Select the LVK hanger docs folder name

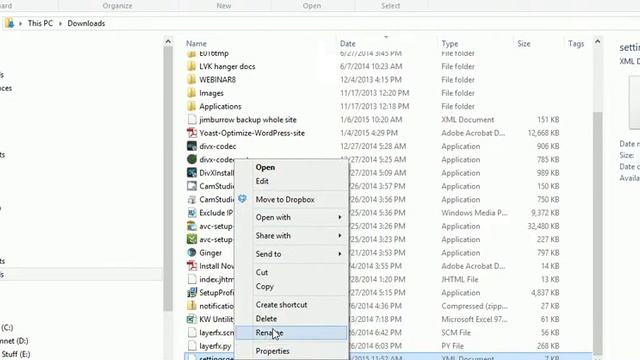pos(227,67)
